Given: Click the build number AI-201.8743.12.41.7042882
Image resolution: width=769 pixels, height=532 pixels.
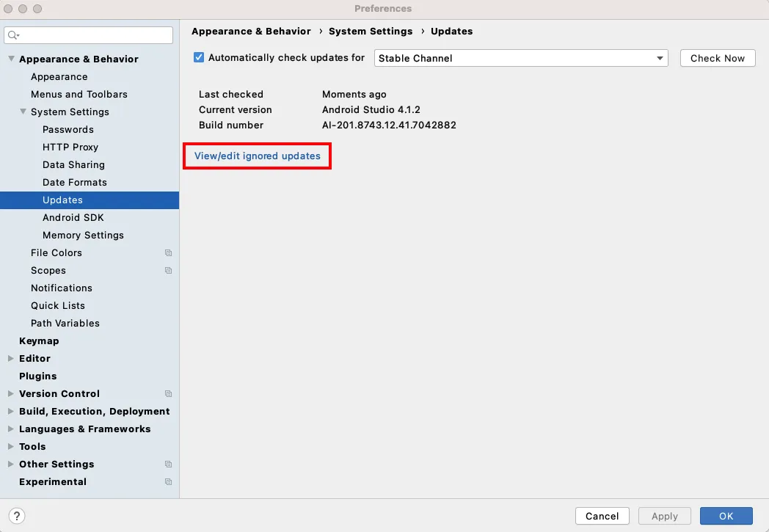Looking at the screenshot, I should coord(389,125).
